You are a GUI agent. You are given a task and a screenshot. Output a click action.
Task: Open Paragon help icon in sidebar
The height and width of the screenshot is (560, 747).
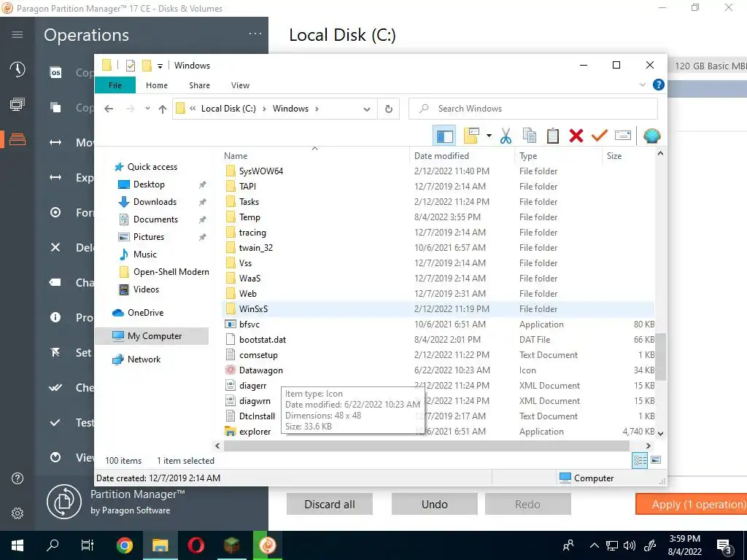coord(18,478)
